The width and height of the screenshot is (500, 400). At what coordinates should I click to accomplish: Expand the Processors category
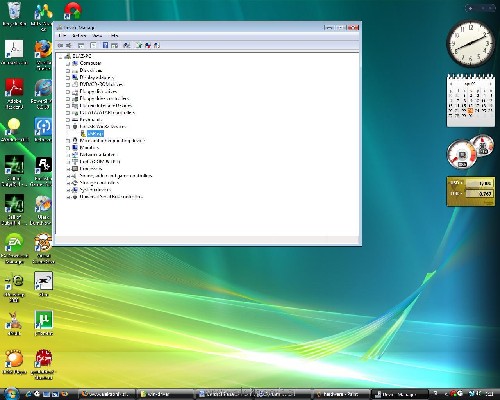coord(68,169)
